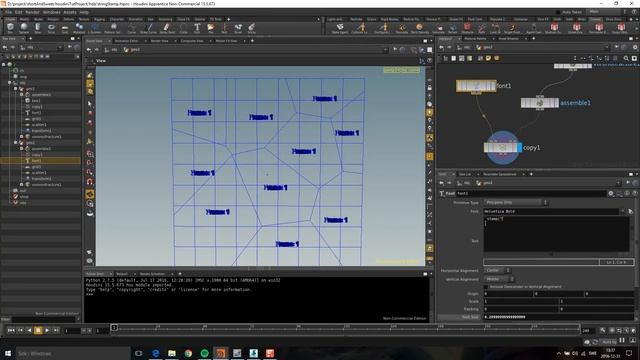640x360 pixels.
Task: Select the Obstacle crowd shelf tool
Action: point(467,28)
